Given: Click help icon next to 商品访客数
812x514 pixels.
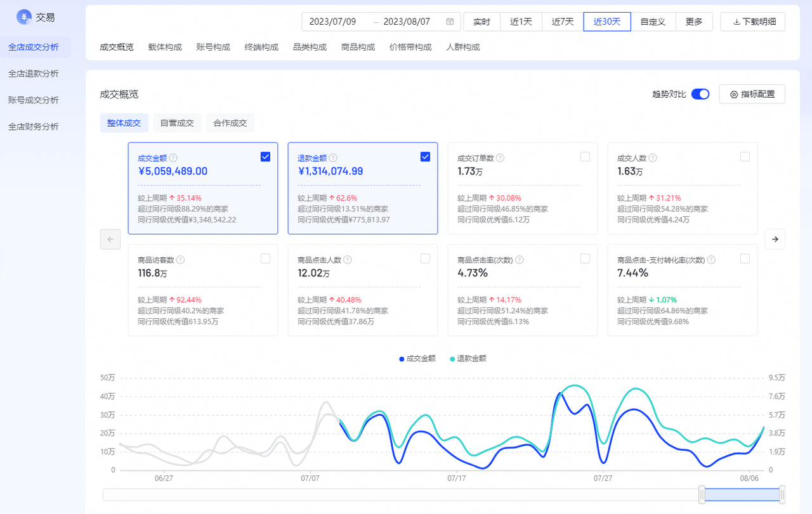Looking at the screenshot, I should [x=181, y=260].
